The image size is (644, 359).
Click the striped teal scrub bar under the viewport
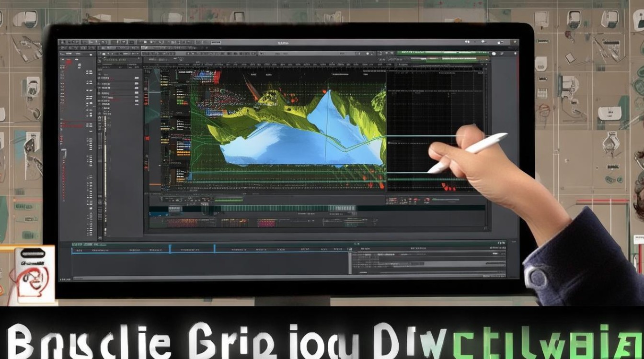click(288, 208)
